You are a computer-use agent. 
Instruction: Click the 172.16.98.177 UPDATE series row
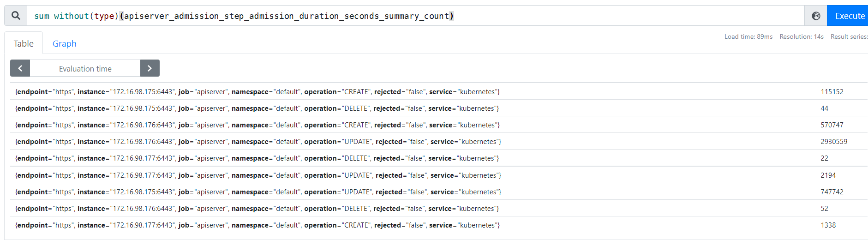258,175
